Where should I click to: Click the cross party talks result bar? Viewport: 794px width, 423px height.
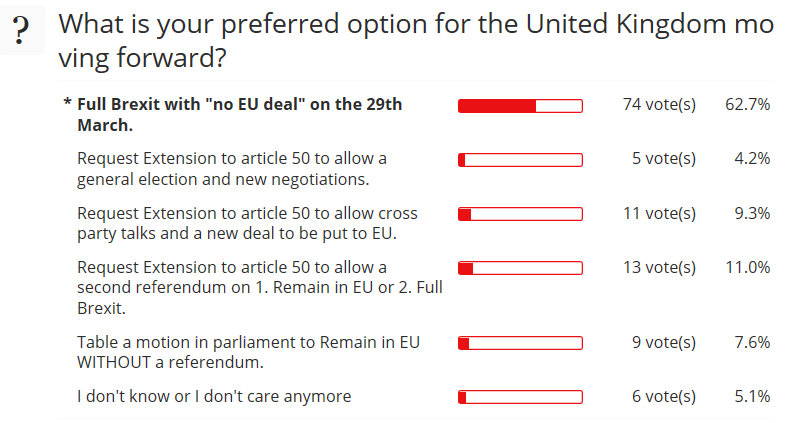(x=520, y=214)
